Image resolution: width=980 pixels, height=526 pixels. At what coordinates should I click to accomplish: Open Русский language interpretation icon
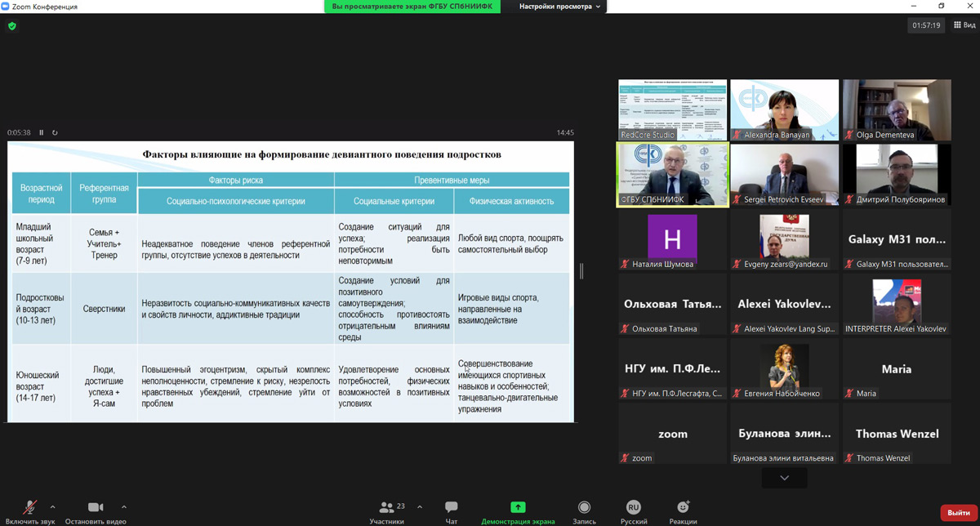(634, 507)
